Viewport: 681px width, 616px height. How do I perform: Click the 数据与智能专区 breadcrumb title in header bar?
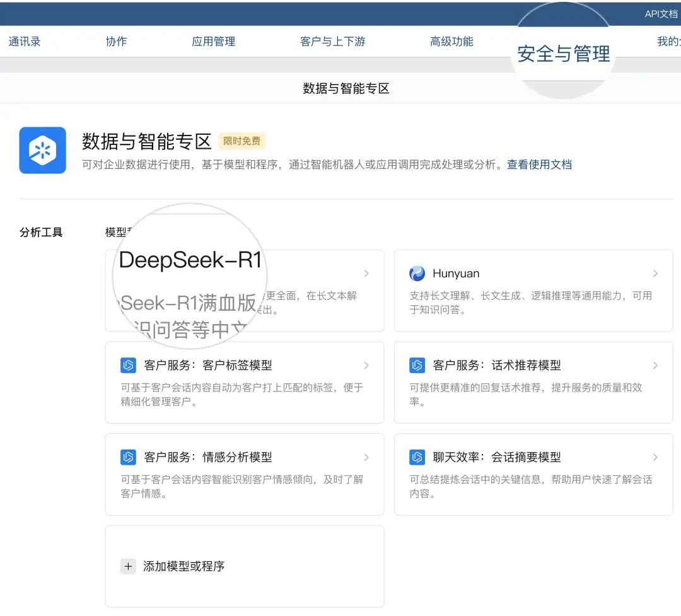[346, 88]
